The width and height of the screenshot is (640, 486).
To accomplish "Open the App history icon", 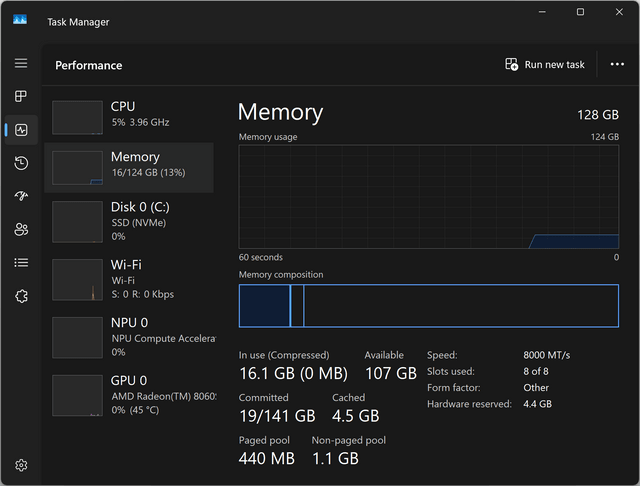I will tap(21, 163).
